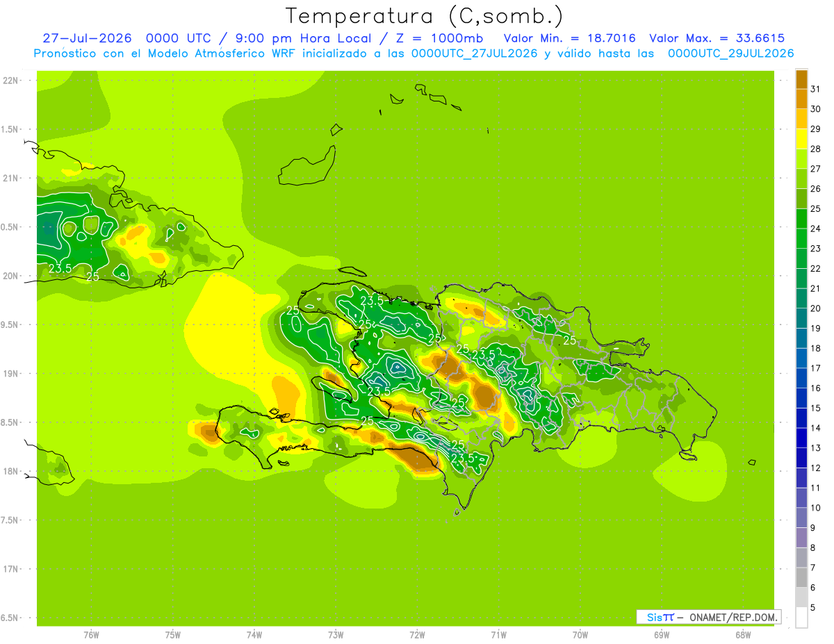Click the legend swatch between 20 and 21
This screenshot has height=644, width=834.
click(x=801, y=299)
